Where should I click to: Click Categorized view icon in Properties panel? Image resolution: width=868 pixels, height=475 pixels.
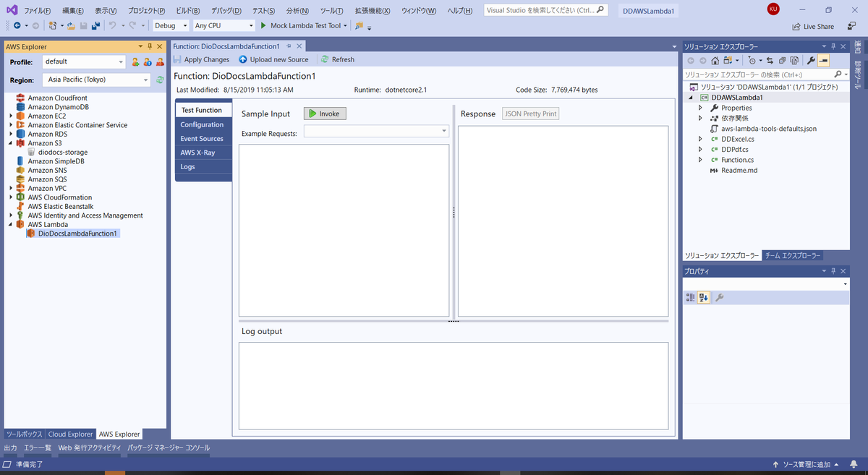click(x=691, y=297)
